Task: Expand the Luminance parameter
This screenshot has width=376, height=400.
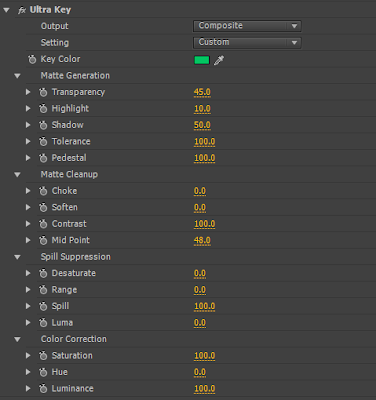Action: point(28,389)
